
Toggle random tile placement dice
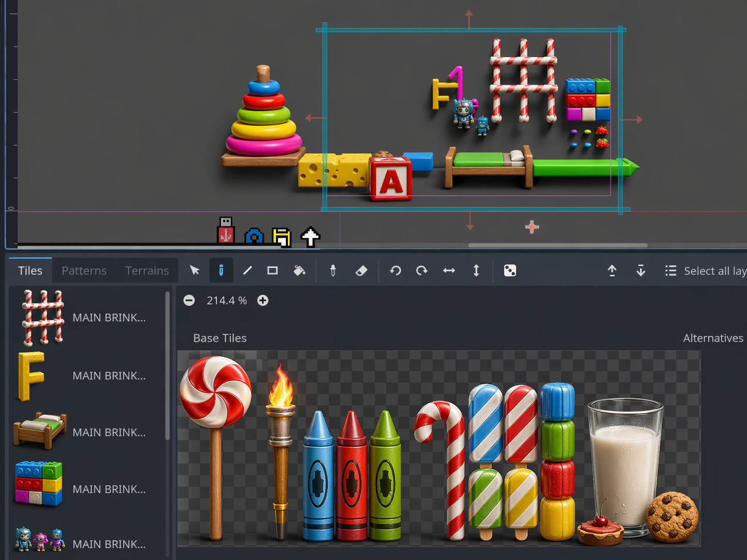510,271
